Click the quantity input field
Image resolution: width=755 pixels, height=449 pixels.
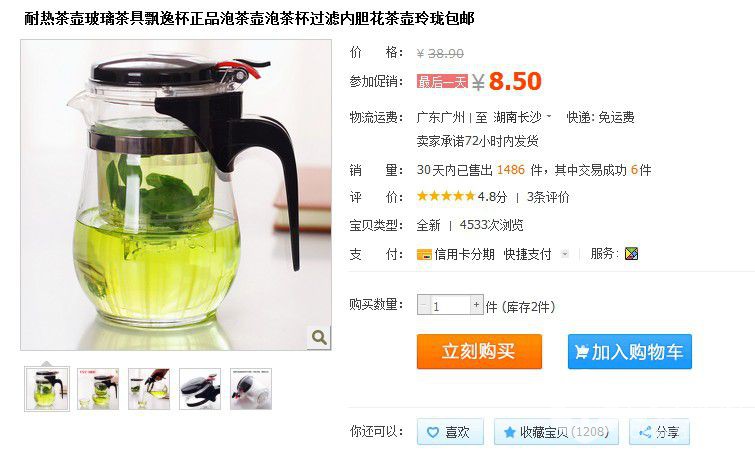[x=450, y=305]
